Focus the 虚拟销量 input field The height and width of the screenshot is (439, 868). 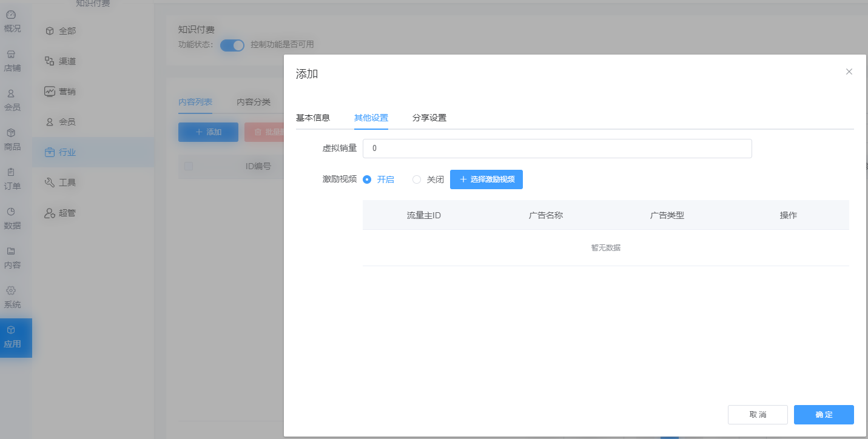coord(557,149)
